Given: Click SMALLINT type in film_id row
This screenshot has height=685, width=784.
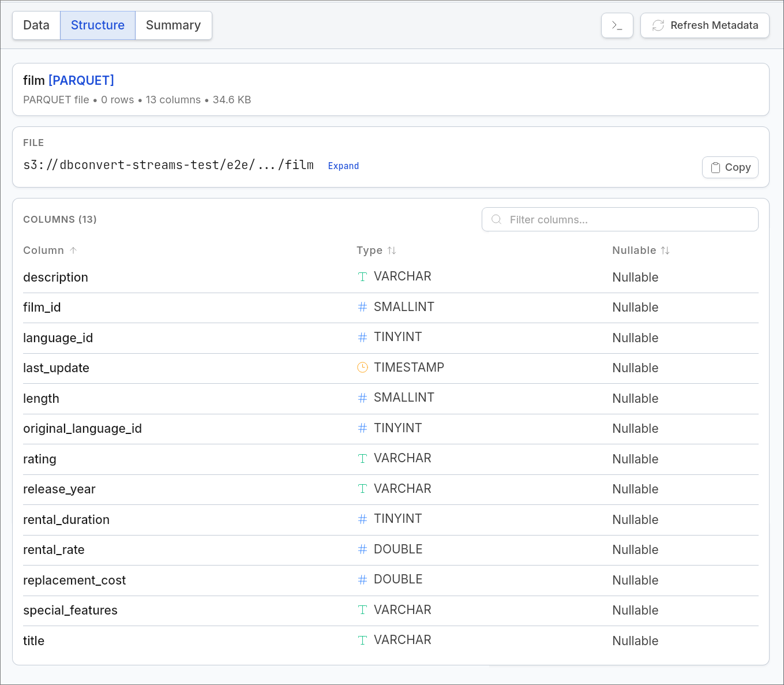Looking at the screenshot, I should pos(404,307).
